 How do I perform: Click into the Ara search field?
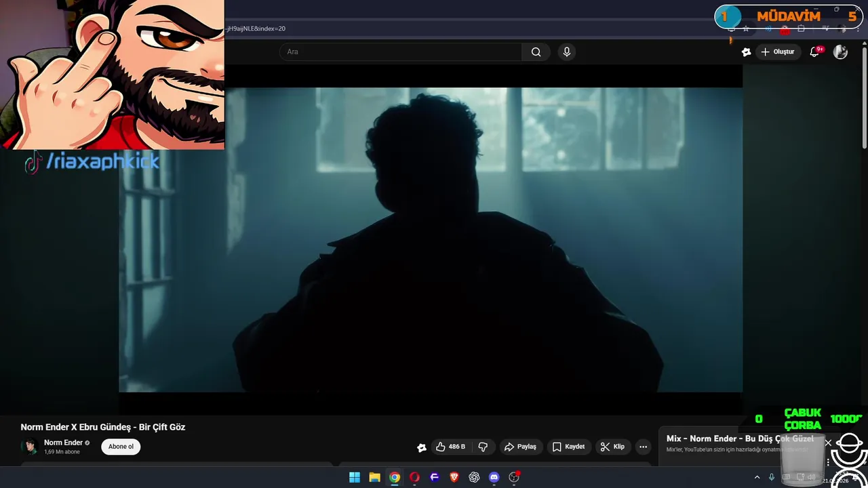point(400,52)
